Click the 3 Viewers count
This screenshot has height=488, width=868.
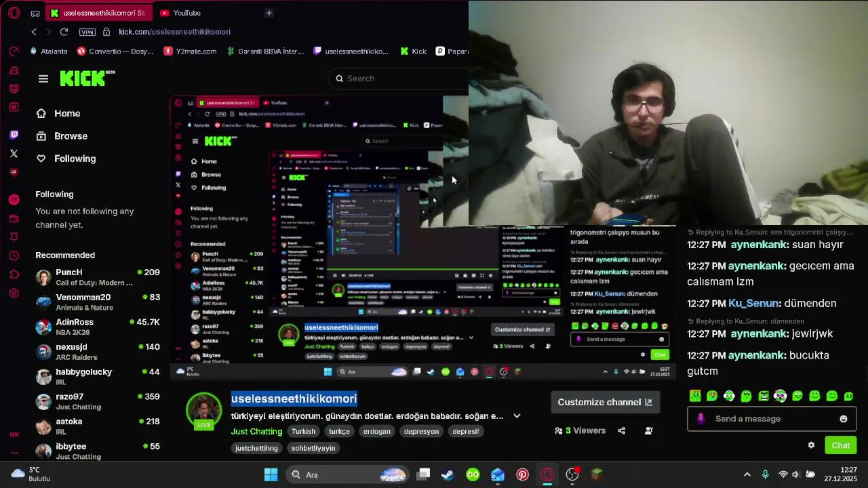tap(580, 430)
